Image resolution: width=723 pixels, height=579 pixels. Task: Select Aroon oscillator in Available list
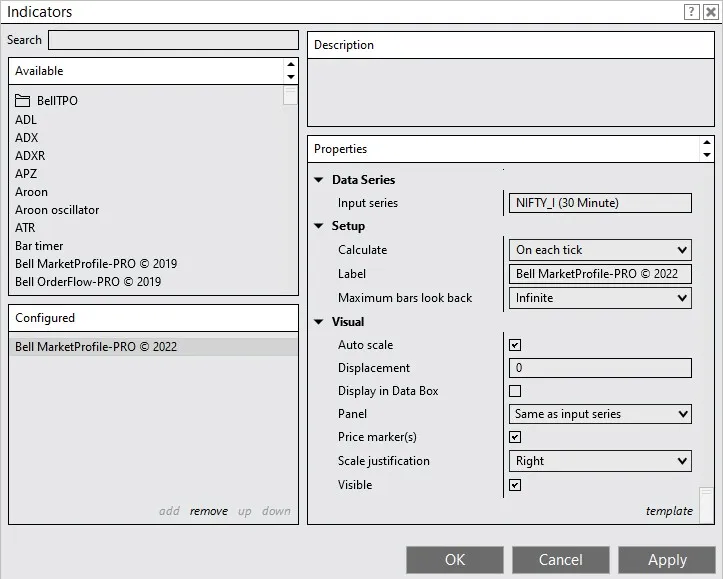pyautogui.click(x=57, y=210)
